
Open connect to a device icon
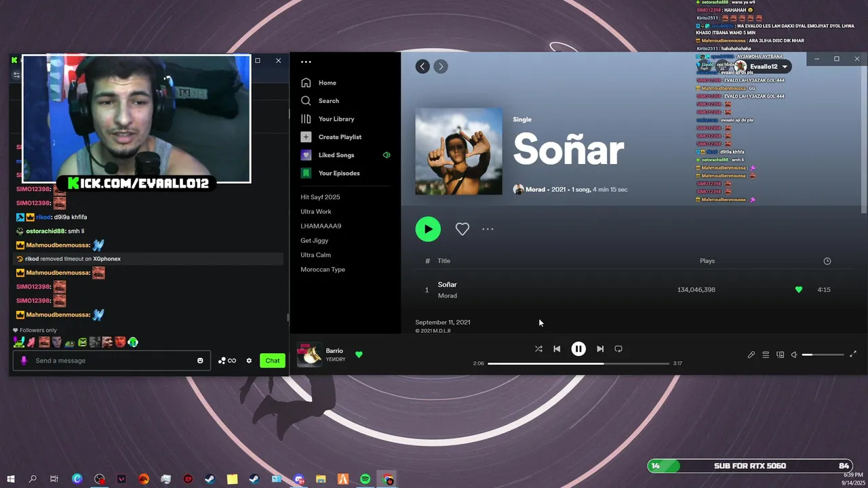click(780, 354)
